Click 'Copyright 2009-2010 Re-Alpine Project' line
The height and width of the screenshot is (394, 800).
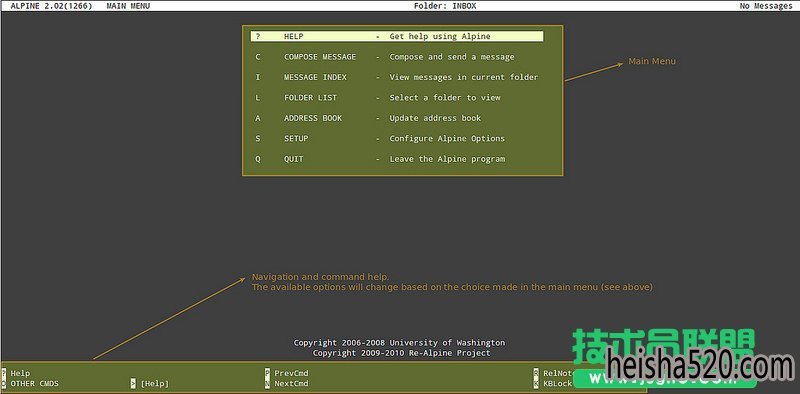[x=402, y=353]
